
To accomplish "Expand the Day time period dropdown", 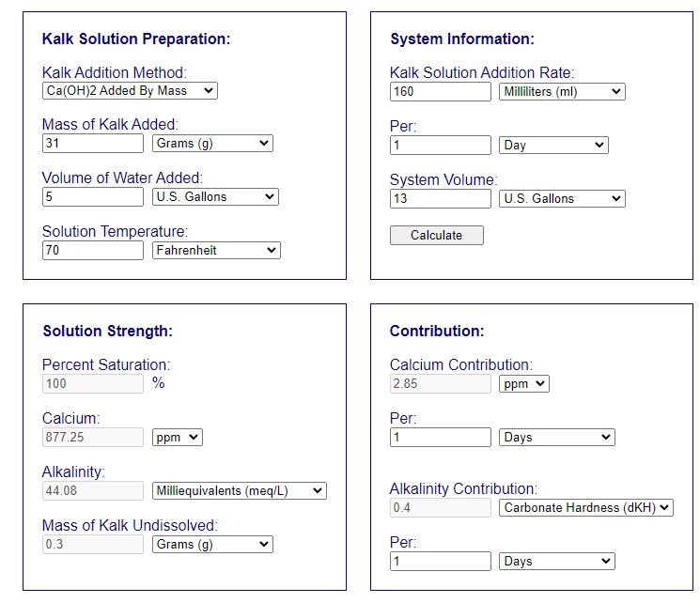I will point(553,146).
